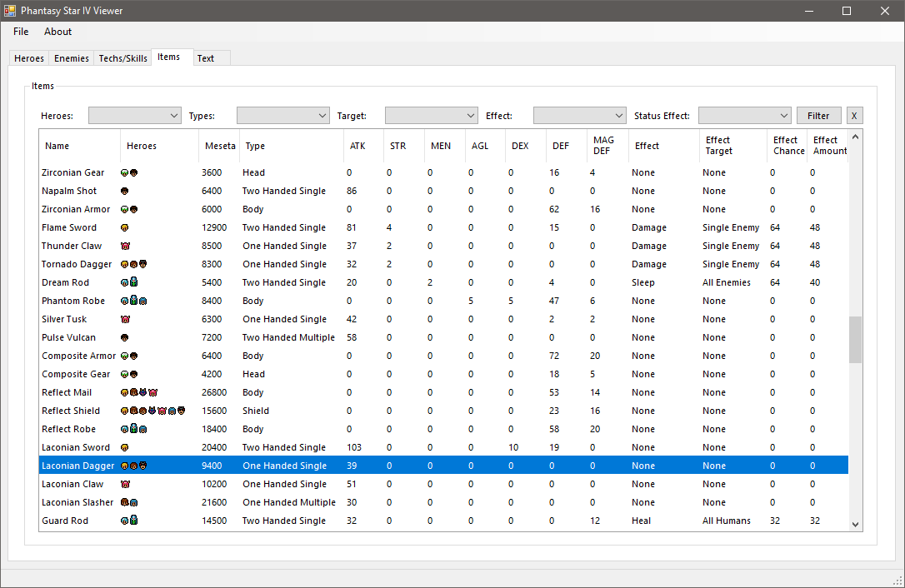Select the Laconian Sword item
Viewport: 905px width, 588px height.
[x=443, y=448]
